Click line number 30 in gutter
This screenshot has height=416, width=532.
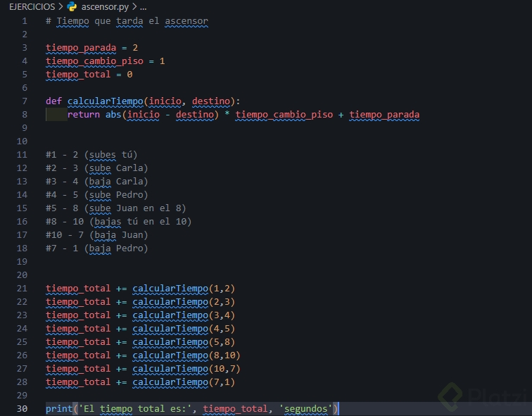point(22,408)
